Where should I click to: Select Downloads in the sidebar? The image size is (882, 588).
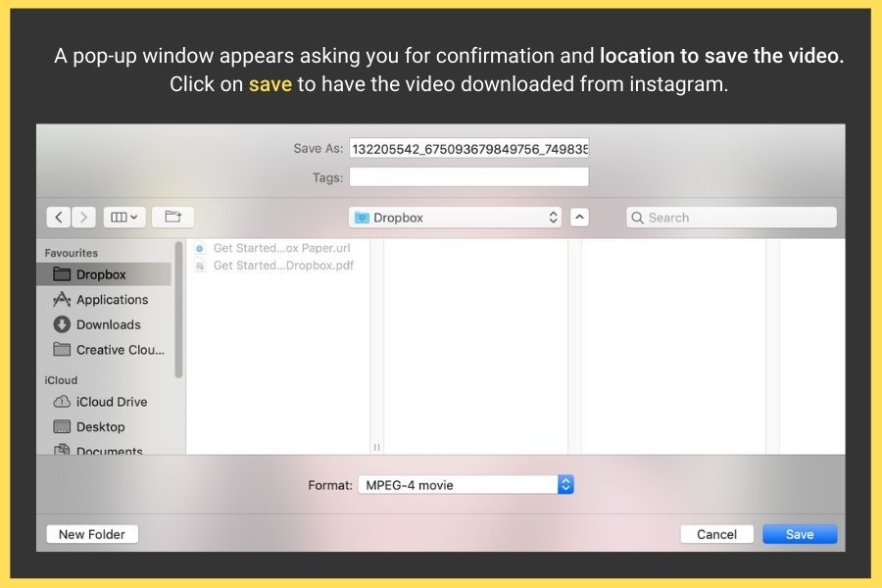click(104, 324)
